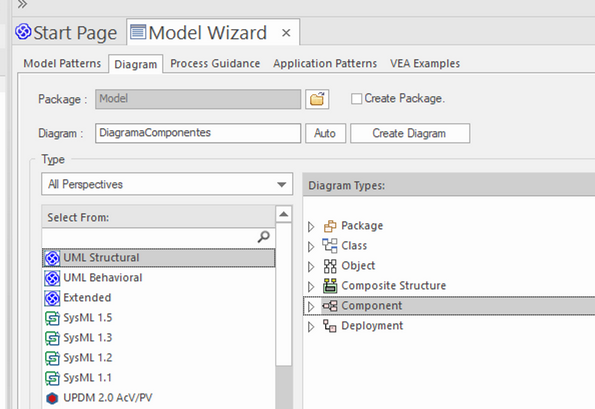This screenshot has width=595, height=409.
Task: Click the scroll up arrow in Select From list
Action: tap(283, 215)
